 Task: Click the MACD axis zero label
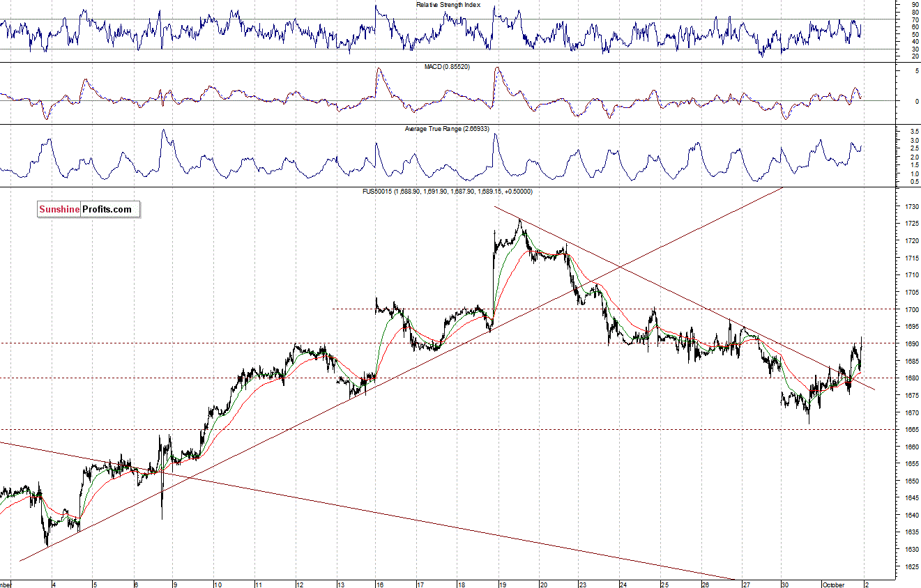(x=915, y=102)
